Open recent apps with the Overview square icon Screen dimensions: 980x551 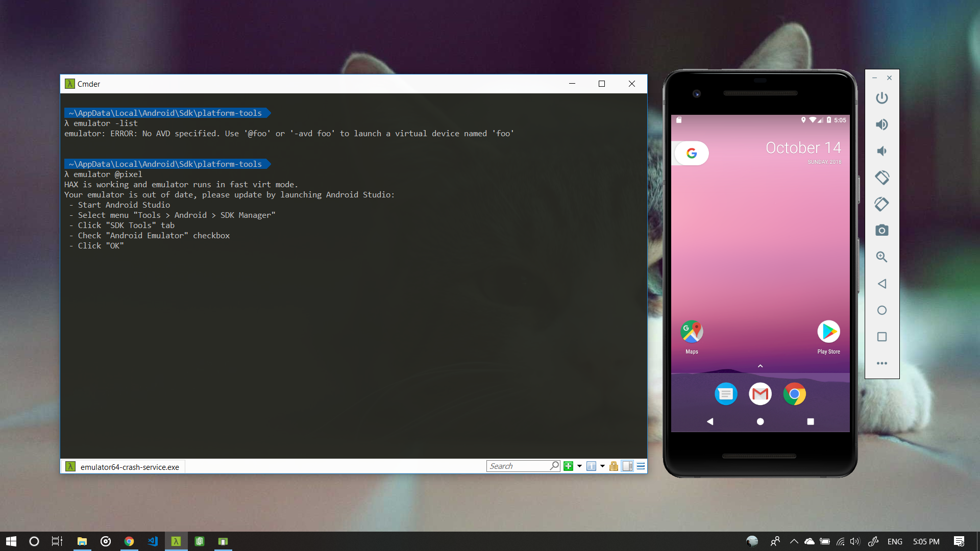[882, 337]
